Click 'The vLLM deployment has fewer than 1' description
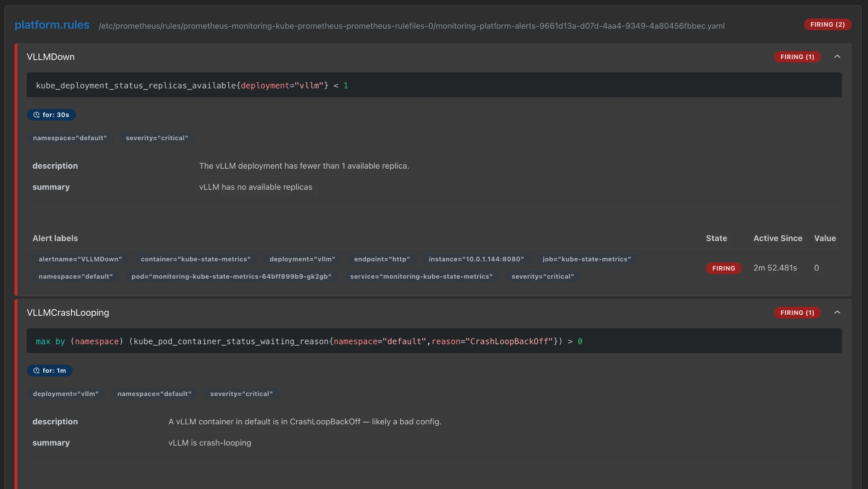 tap(304, 166)
